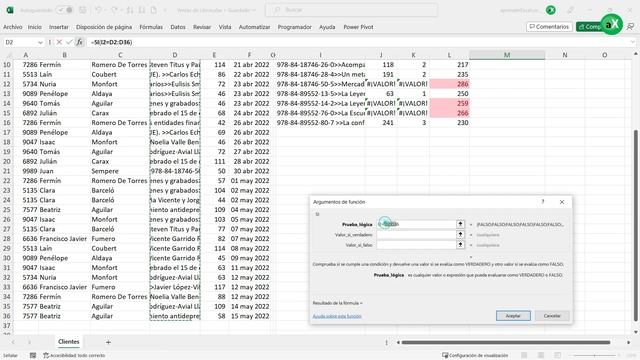Open the Fórmulas ribbon tab
Viewport: 640px width, 360px height.
[x=151, y=27]
